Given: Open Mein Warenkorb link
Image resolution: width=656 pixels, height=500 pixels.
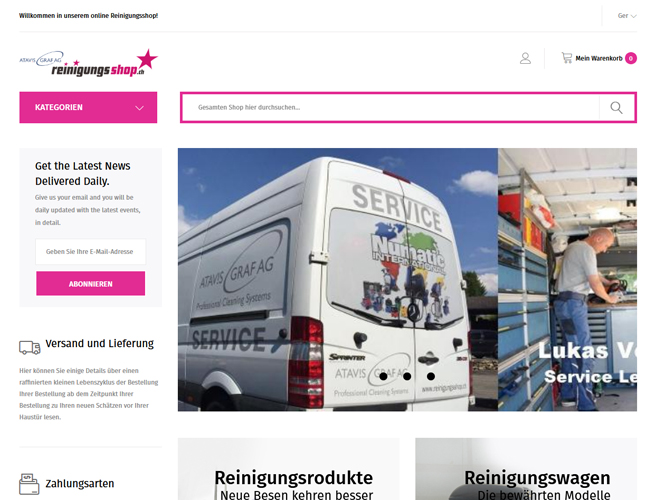Looking at the screenshot, I should [599, 58].
